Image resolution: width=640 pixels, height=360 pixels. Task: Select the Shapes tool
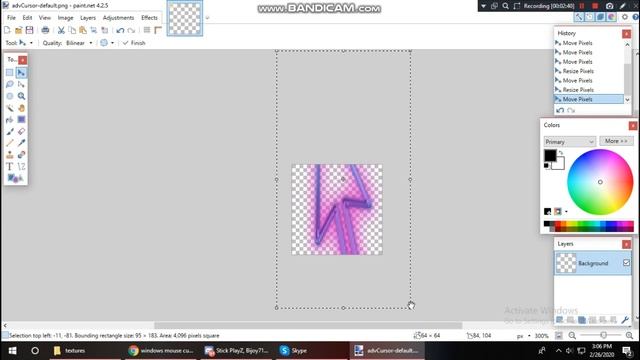[x=15, y=178]
